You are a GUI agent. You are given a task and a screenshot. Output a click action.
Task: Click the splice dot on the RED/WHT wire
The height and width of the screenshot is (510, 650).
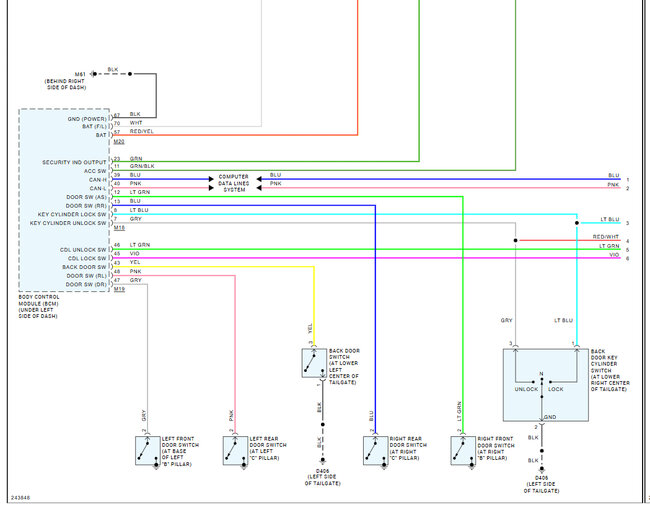point(515,240)
